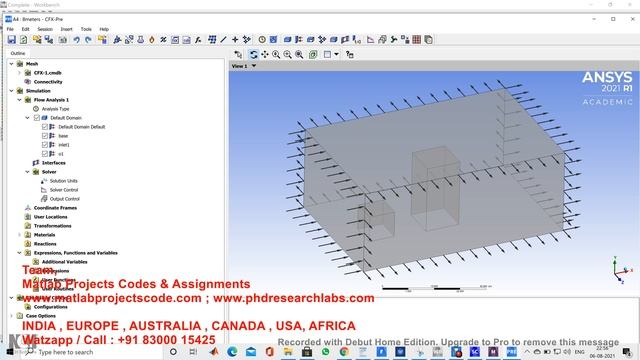The image size is (640, 360).
Task: Open the Tools menu
Action: pyautogui.click(x=86, y=29)
